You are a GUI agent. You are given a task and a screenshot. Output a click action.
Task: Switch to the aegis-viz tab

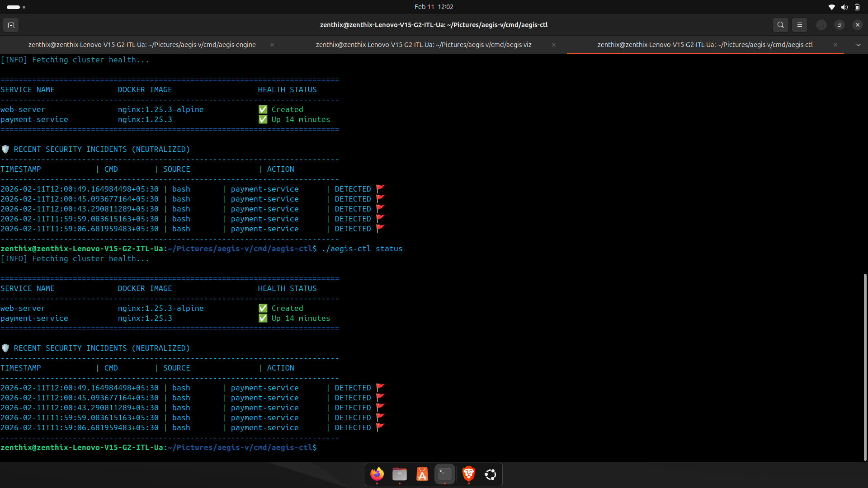coord(423,45)
